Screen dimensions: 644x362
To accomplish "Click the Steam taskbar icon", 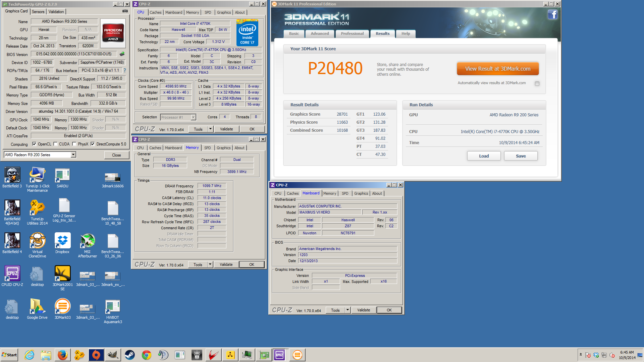I will pos(130,355).
